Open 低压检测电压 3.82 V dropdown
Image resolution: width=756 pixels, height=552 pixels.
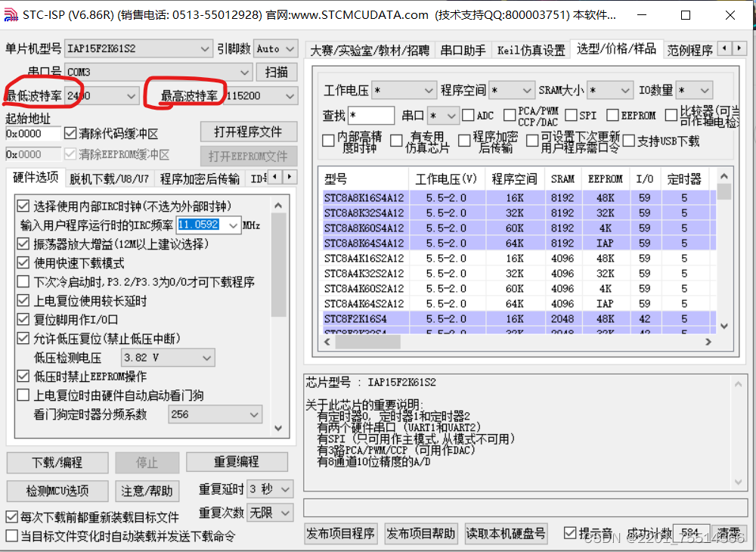tap(167, 358)
